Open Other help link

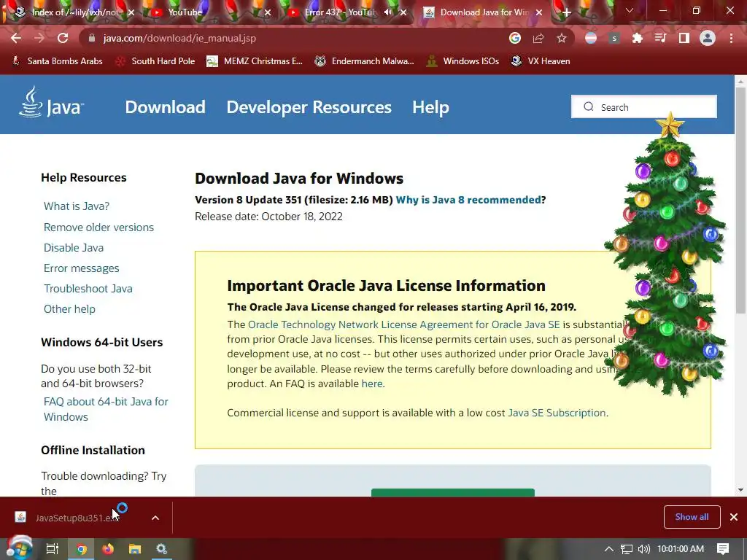click(69, 309)
